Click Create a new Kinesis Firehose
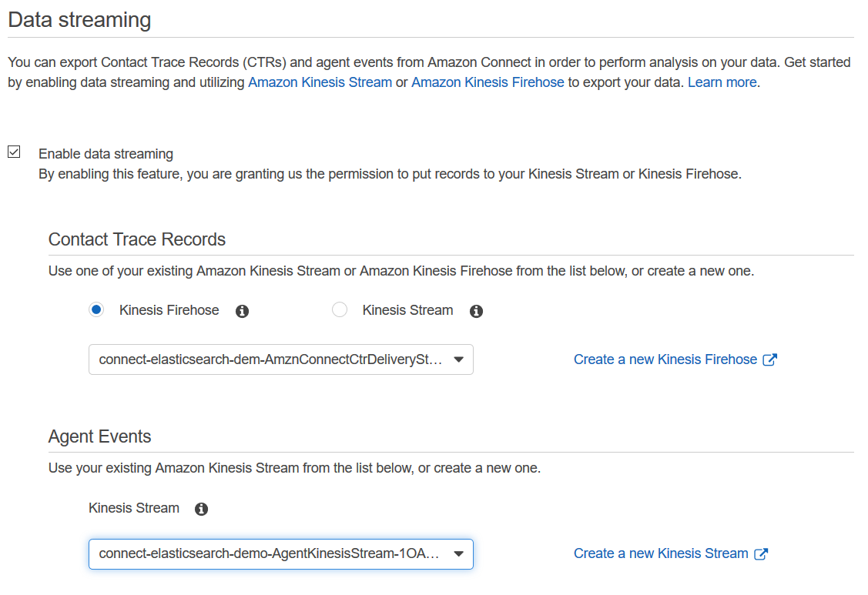This screenshot has width=868, height=595. [x=665, y=359]
